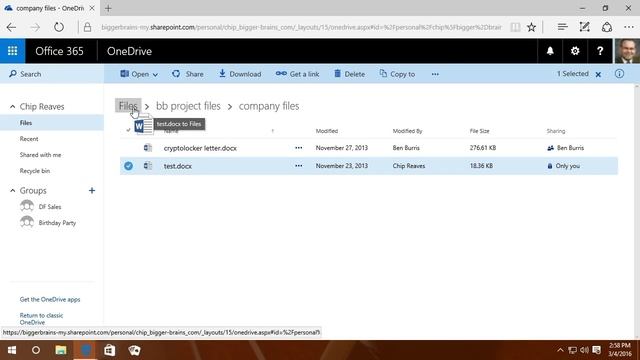Refresh the browser page

59,27
